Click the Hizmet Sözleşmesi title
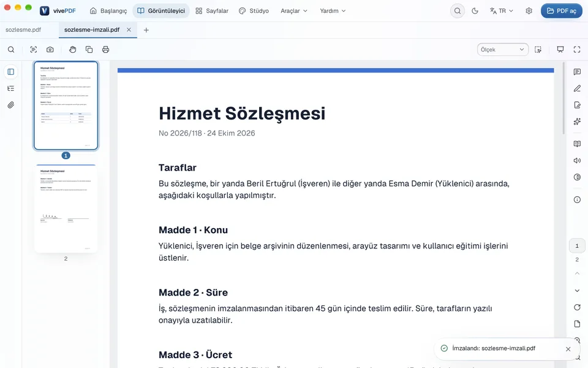The width and height of the screenshot is (588, 368). click(242, 113)
